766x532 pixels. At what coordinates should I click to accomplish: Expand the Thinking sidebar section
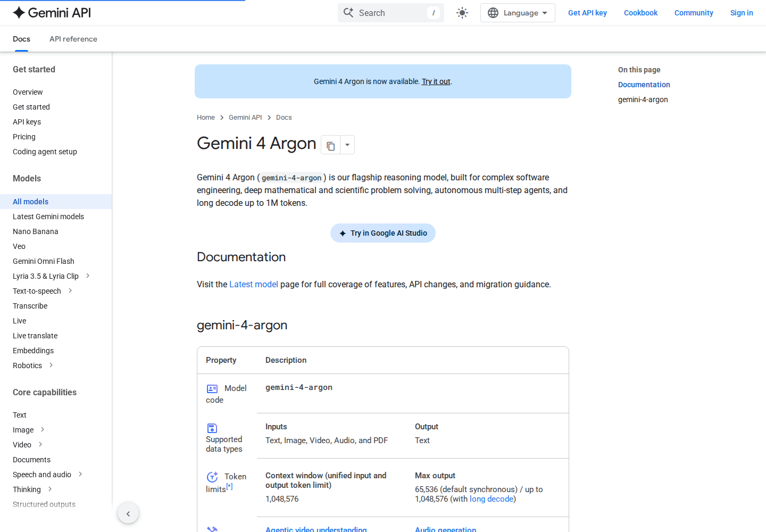pos(50,489)
